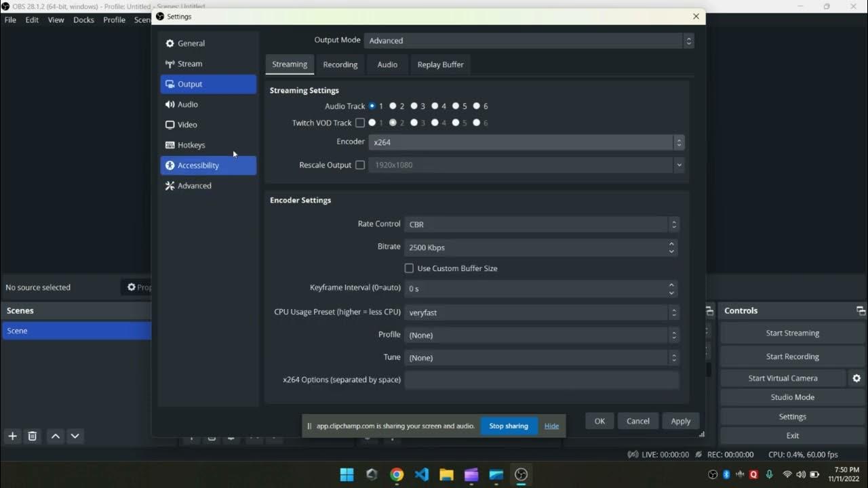Open the Windows Start menu
The height and width of the screenshot is (488, 868).
point(347,474)
